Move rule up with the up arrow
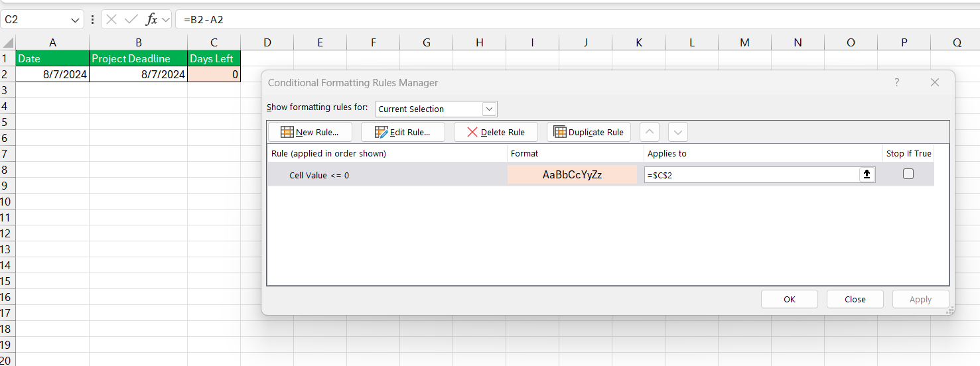This screenshot has height=366, width=980. (650, 132)
